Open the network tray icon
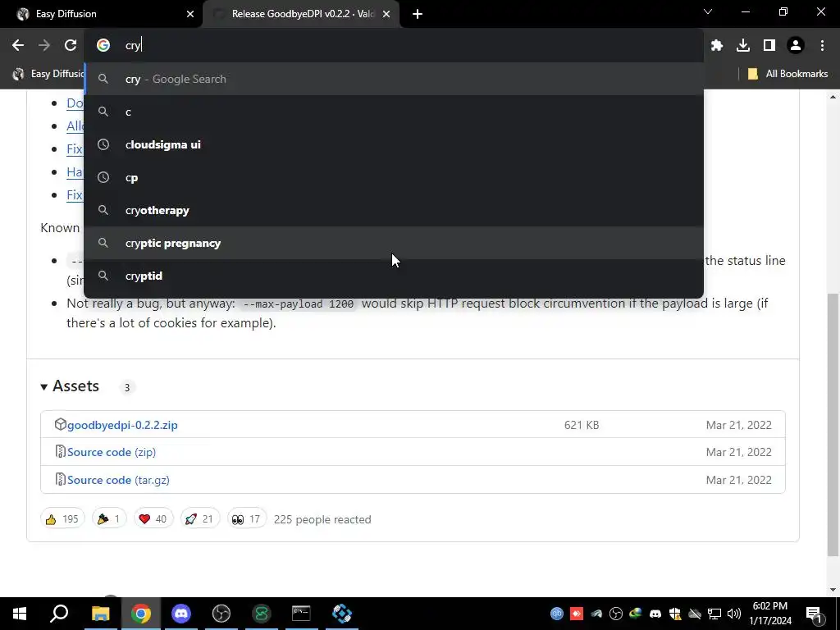The image size is (840, 630). tap(714, 614)
